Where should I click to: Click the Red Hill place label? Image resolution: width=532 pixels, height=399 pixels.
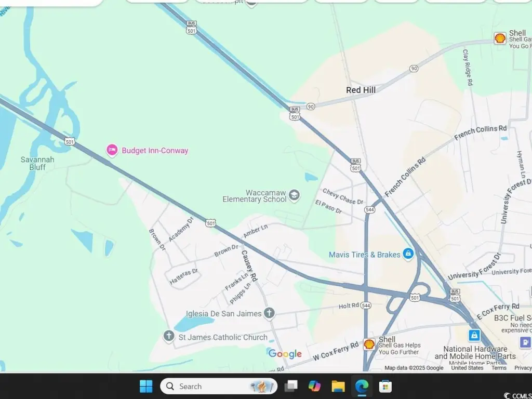click(x=361, y=90)
